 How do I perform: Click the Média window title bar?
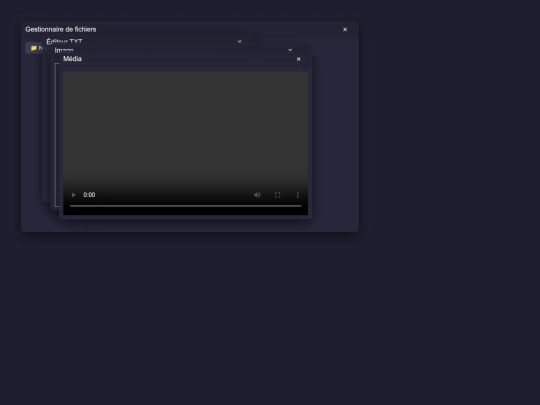click(x=186, y=59)
